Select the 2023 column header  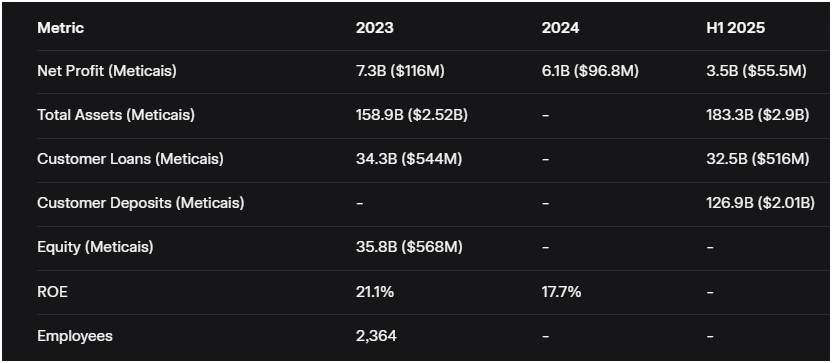pyautogui.click(x=375, y=28)
